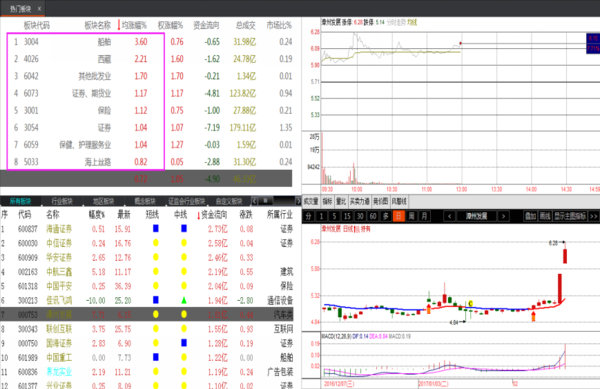Select the 60-minute period button
The height and width of the screenshot is (389, 600).
pos(373,216)
